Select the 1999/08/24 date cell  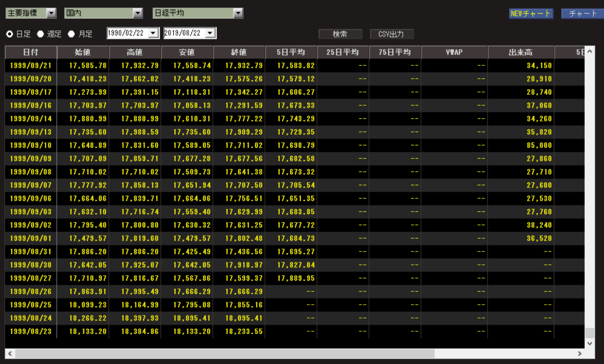click(31, 318)
